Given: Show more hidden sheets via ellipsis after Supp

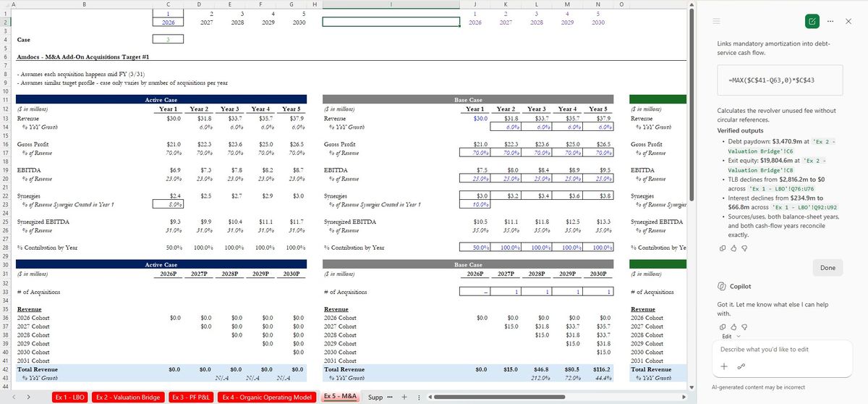Looking at the screenshot, I should [391, 397].
